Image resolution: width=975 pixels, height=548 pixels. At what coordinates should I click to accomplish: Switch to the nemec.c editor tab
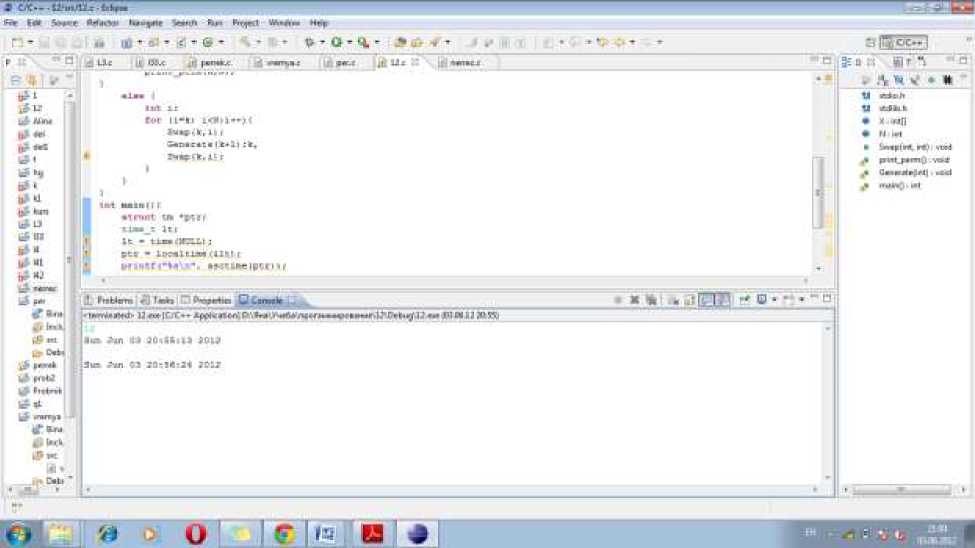464,63
